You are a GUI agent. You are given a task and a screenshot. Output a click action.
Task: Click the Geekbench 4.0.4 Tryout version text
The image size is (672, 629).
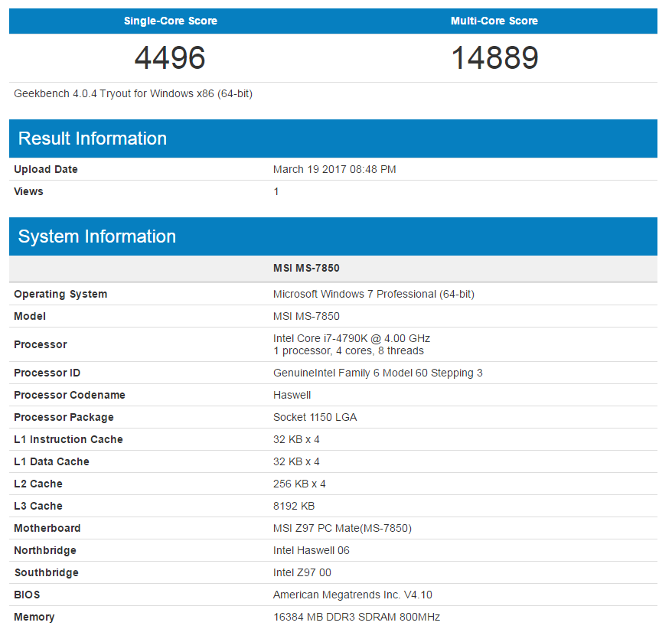[x=133, y=93]
